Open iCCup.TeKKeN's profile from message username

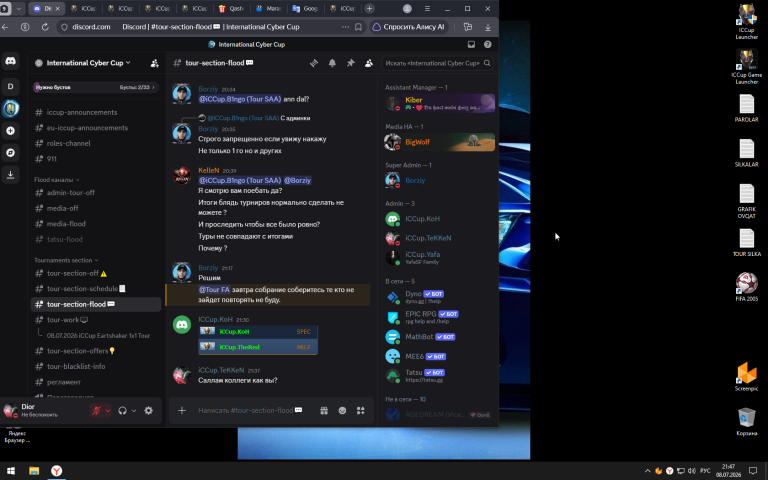[221, 370]
